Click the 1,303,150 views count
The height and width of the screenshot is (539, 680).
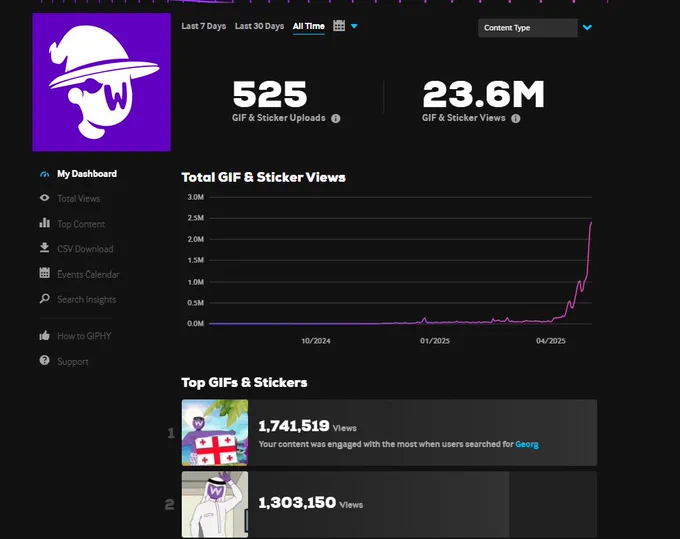click(x=297, y=503)
